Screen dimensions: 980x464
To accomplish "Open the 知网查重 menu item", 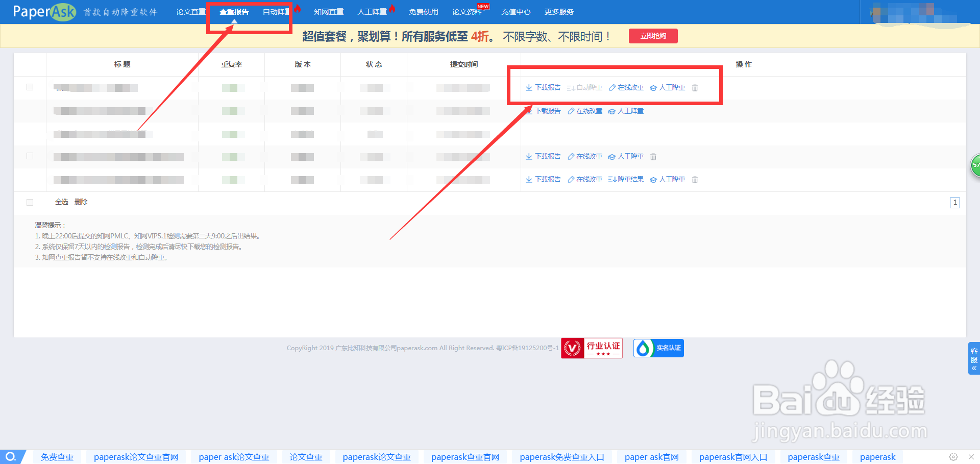I will coord(329,11).
